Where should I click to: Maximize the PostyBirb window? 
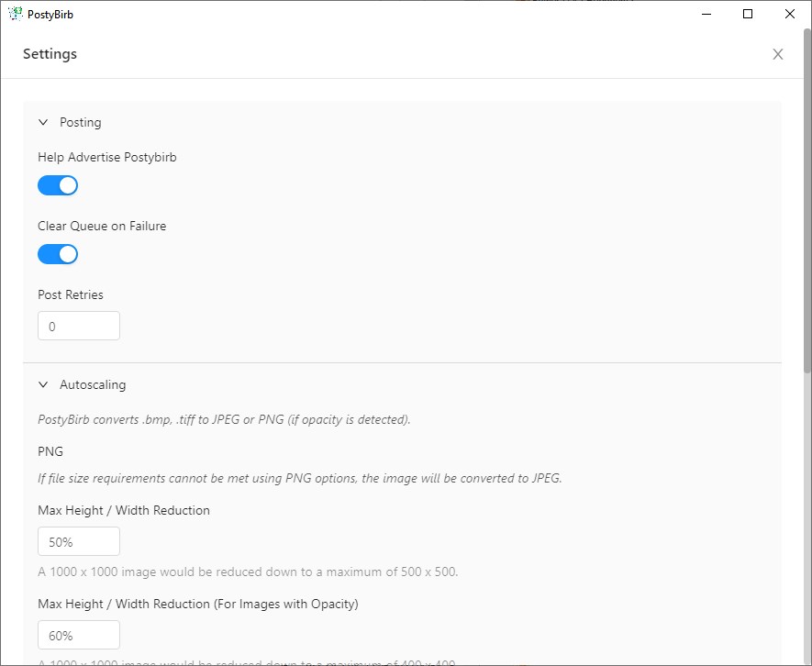point(748,14)
